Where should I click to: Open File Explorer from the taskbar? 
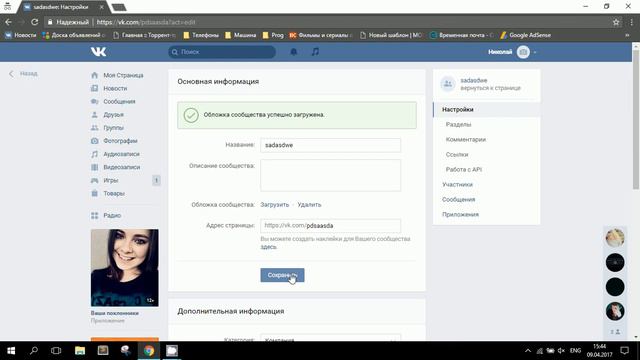80,351
